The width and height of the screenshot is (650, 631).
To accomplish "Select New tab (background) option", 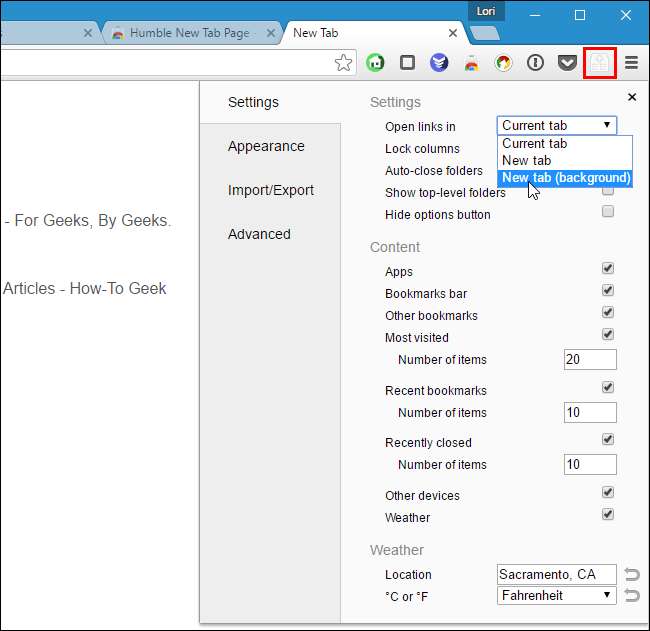I will tap(565, 178).
